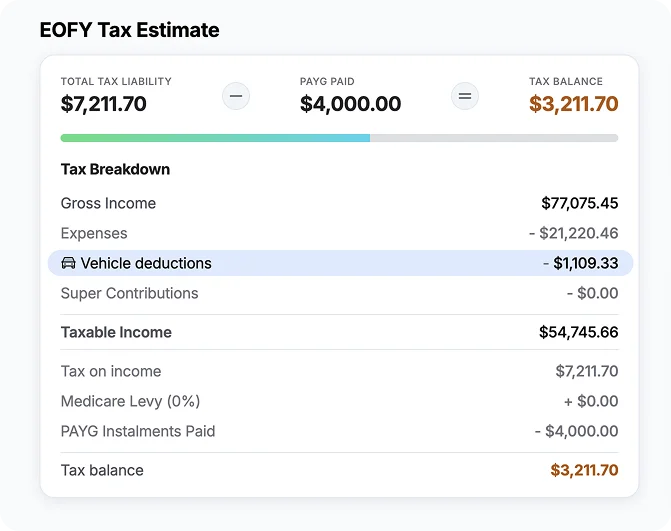The image size is (671, 531).
Task: Click the car icon beside Vehicle deductions
Action: coord(68,263)
